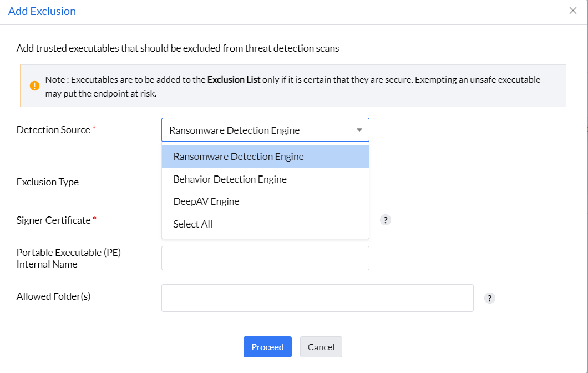Viewport: 588px width, 373px height.
Task: Open help icon beside Signer Certificate
Action: (386, 220)
